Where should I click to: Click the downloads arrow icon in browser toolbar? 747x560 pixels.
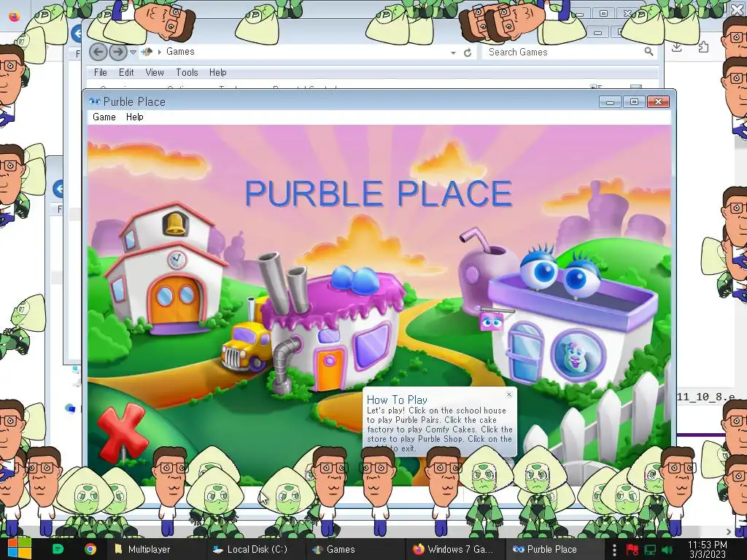pos(676,47)
